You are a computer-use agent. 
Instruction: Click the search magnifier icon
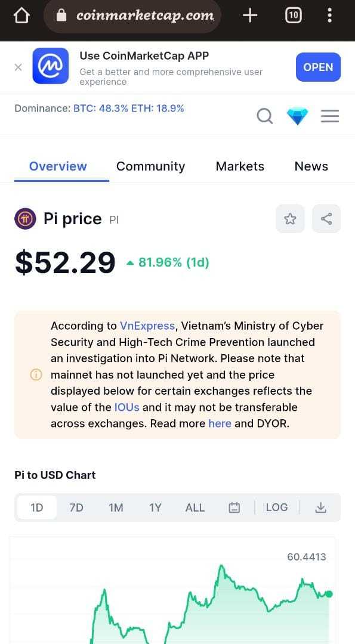[x=264, y=116]
